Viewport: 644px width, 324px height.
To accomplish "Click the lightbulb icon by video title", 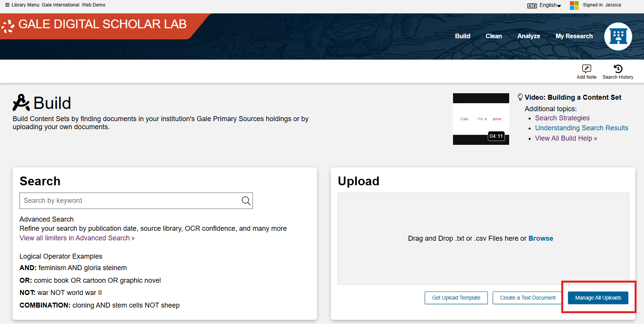I will pyautogui.click(x=520, y=97).
